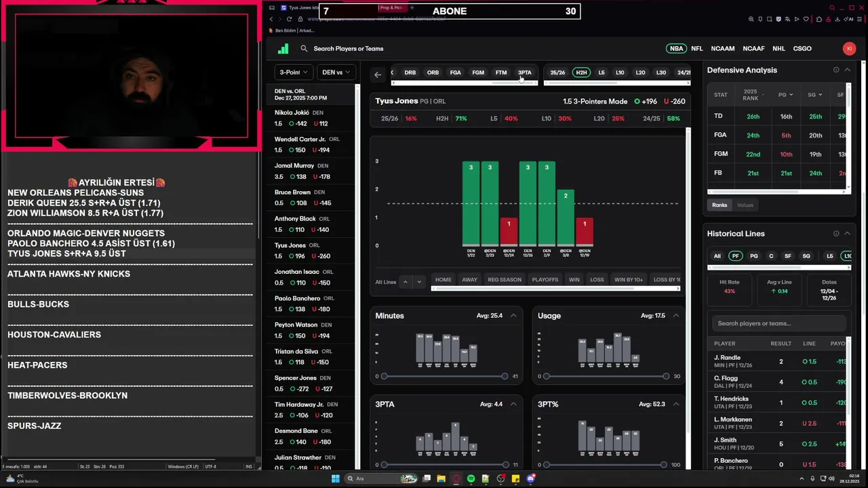Collapse the 3PT% chart card
The width and height of the screenshot is (868, 488).
[676, 405]
